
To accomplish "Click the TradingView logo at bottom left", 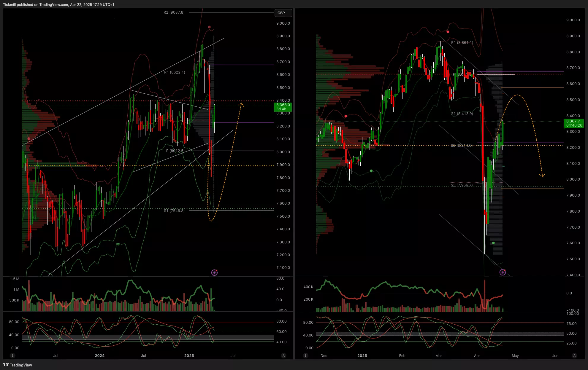I will [x=18, y=365].
